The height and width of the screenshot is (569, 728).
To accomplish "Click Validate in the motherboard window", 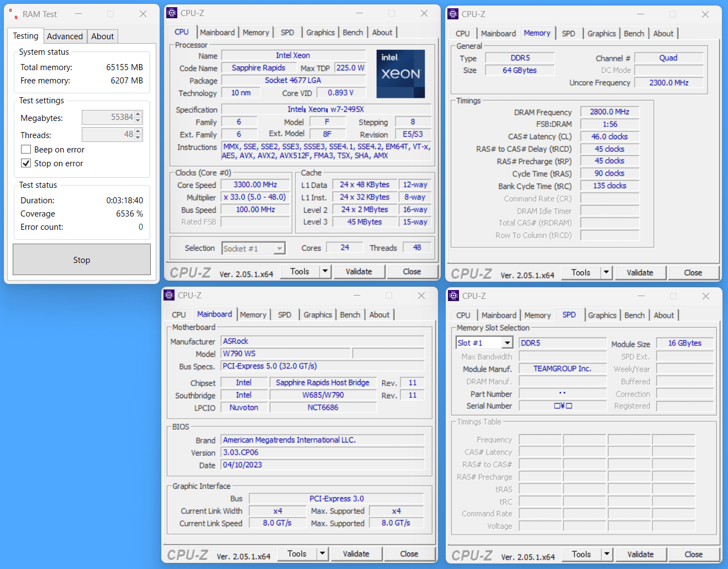I will (x=356, y=554).
